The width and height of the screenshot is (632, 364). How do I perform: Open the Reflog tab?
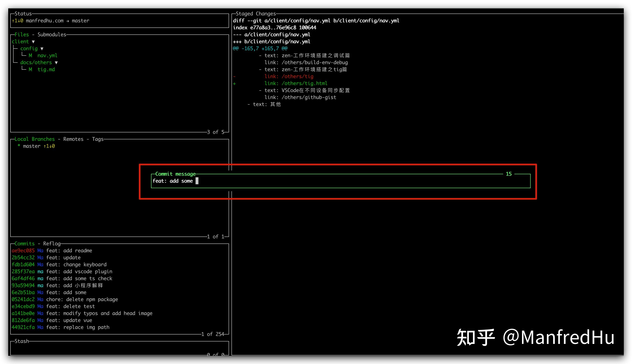tap(51, 243)
